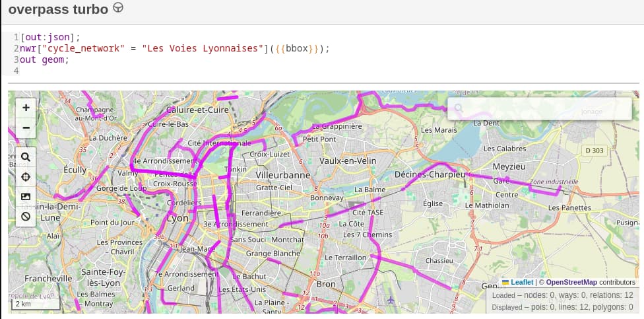This screenshot has height=319, width=644.
Task: Clear the data overlay with the slashed circle
Action: pyautogui.click(x=26, y=217)
